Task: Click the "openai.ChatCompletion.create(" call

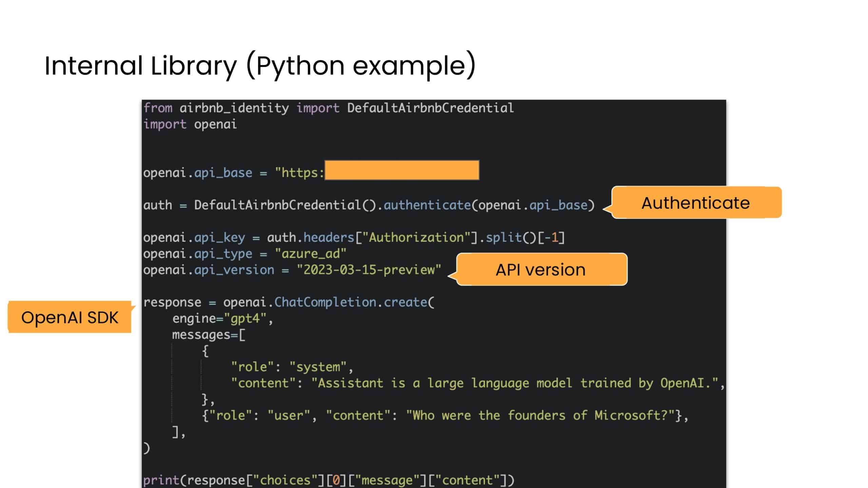Action: pos(329,302)
